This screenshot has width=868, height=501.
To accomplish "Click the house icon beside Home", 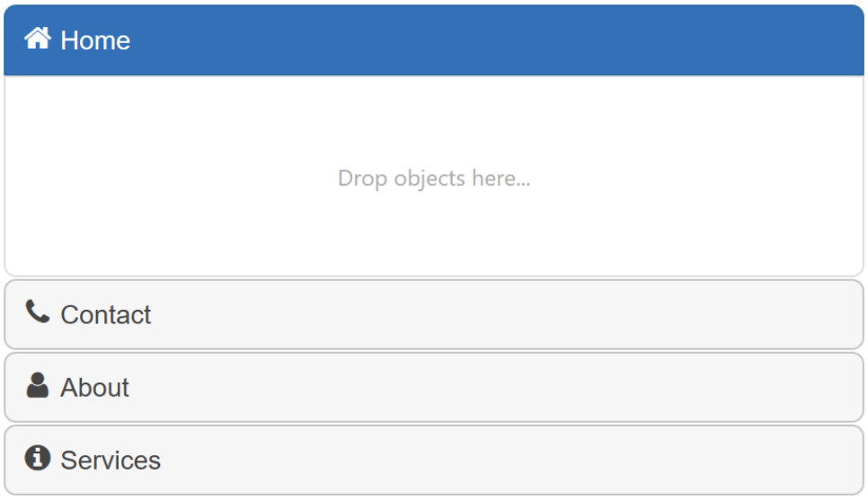I will click(x=38, y=39).
